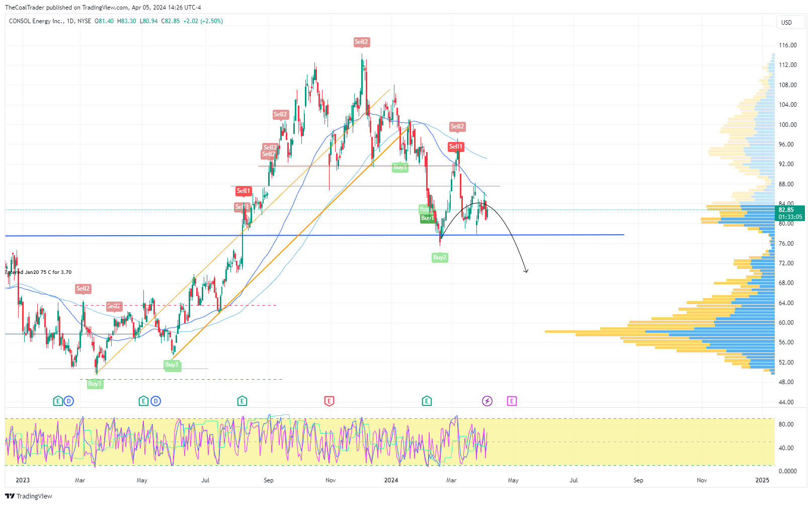Select the earnings badge under March 2024
Viewport: 812px width, 505px height.
[x=427, y=401]
